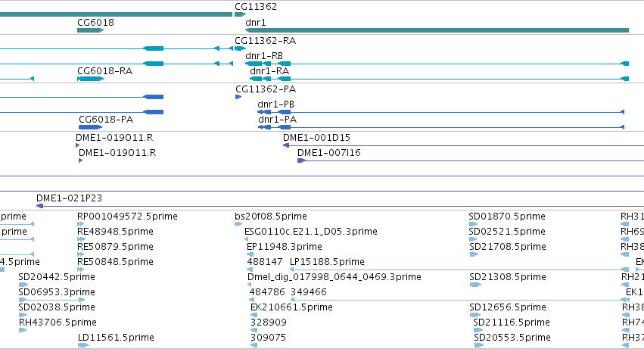Select the RE48948.5prime EST label
Viewport: 644px width, 349px height.
tap(115, 232)
